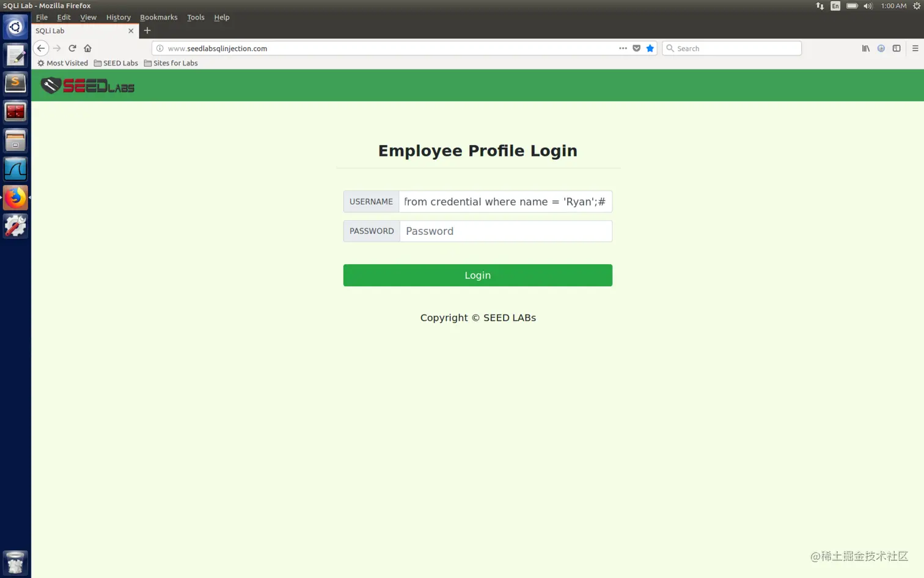Focus the USERNAME input field

(505, 202)
